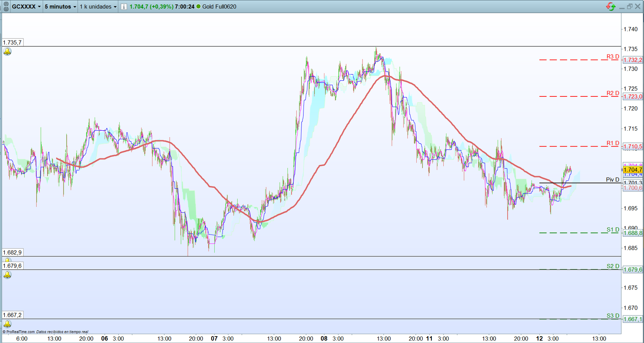Expand the 5 minutos timeframe dropdown
The width and height of the screenshot is (644, 343).
(x=60, y=7)
